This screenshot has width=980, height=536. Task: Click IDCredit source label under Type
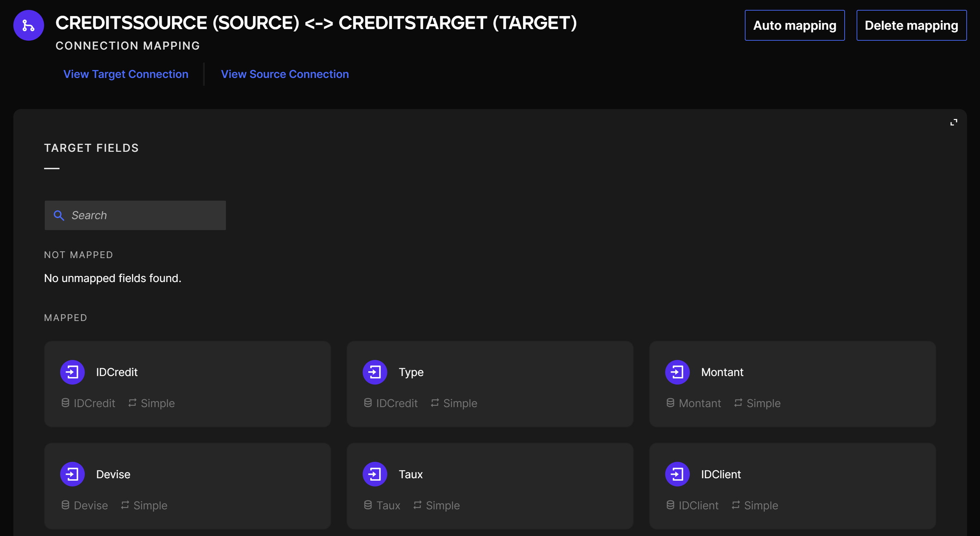[397, 403]
